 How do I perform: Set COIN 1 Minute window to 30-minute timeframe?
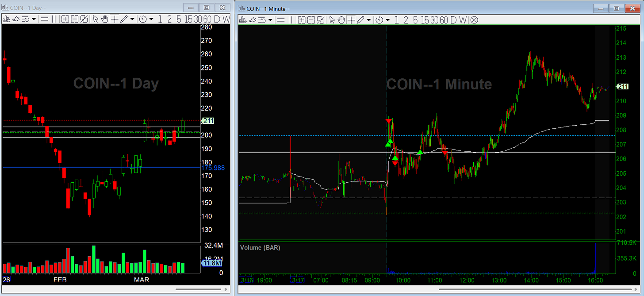435,20
